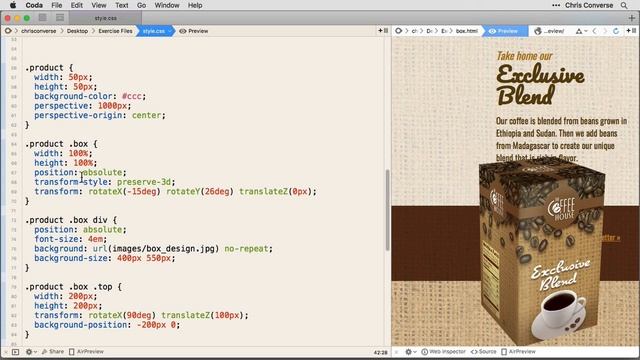
Task: Add a split in the preview pane
Action: 631,31
